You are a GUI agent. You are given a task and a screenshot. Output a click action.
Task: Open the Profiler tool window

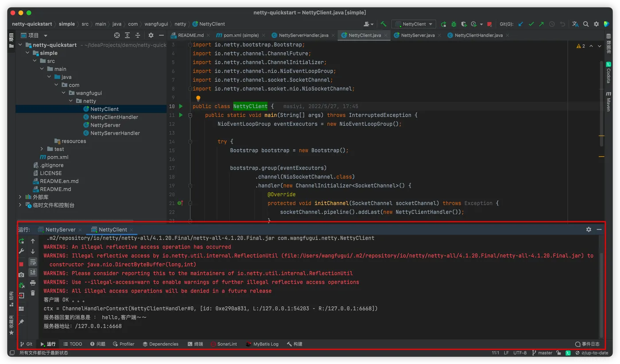[x=124, y=344]
